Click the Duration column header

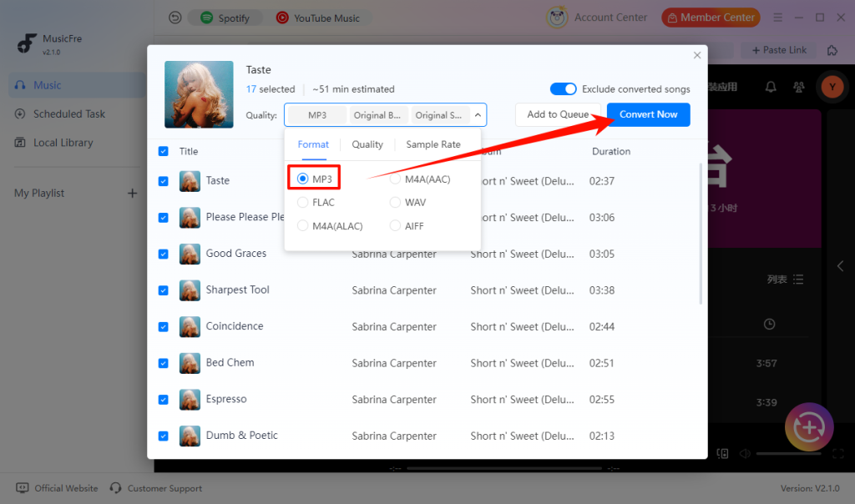coord(610,151)
